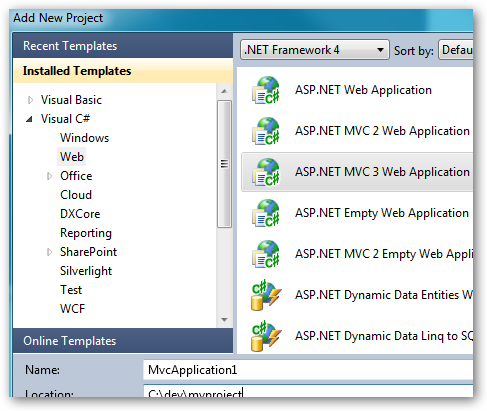Open the .NET Framework 4 dropdown

(x=315, y=50)
